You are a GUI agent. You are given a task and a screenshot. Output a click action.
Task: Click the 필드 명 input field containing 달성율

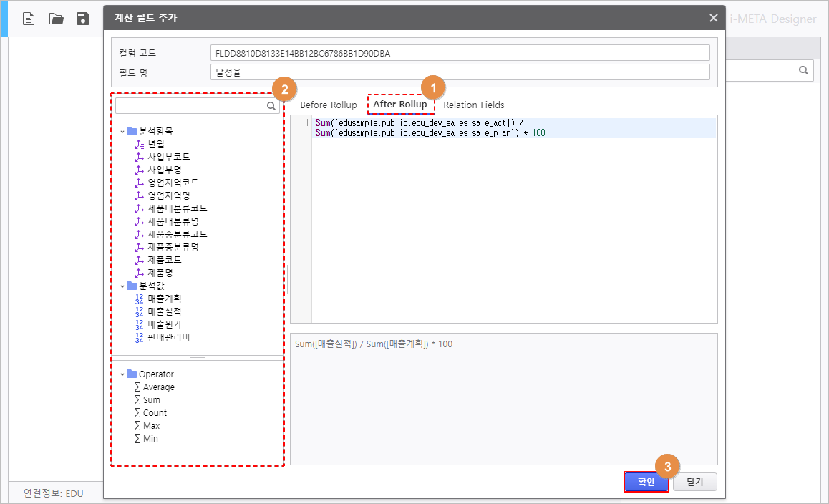[460, 72]
